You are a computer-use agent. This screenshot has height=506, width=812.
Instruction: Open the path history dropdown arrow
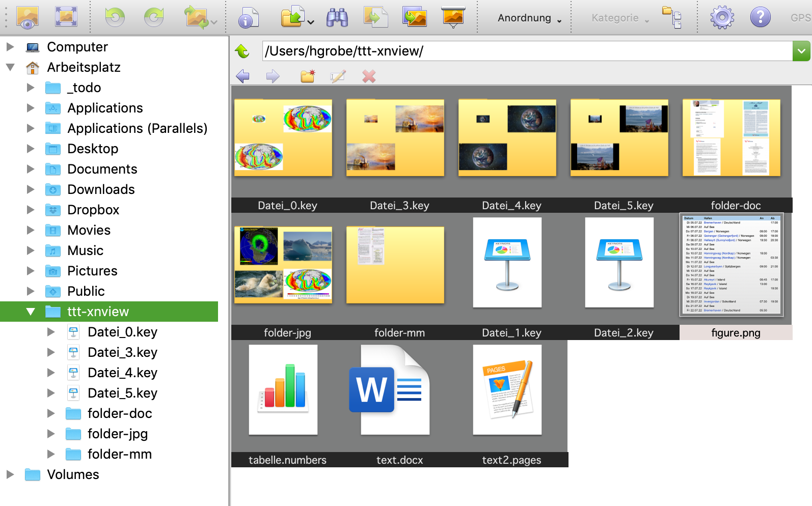[801, 51]
